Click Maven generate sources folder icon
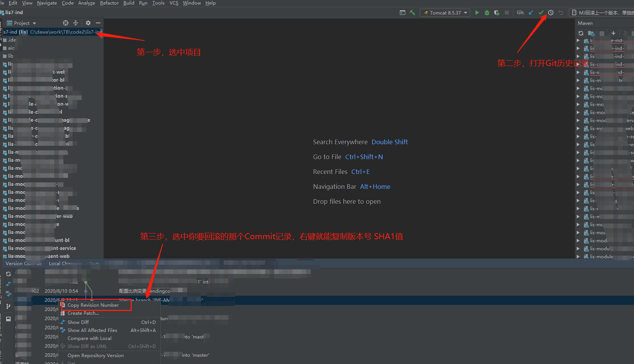634x364 pixels. (591, 33)
